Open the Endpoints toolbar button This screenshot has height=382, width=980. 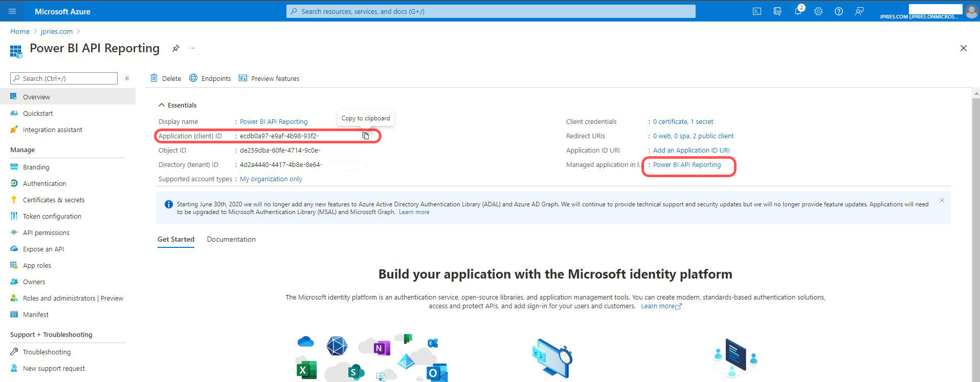210,78
